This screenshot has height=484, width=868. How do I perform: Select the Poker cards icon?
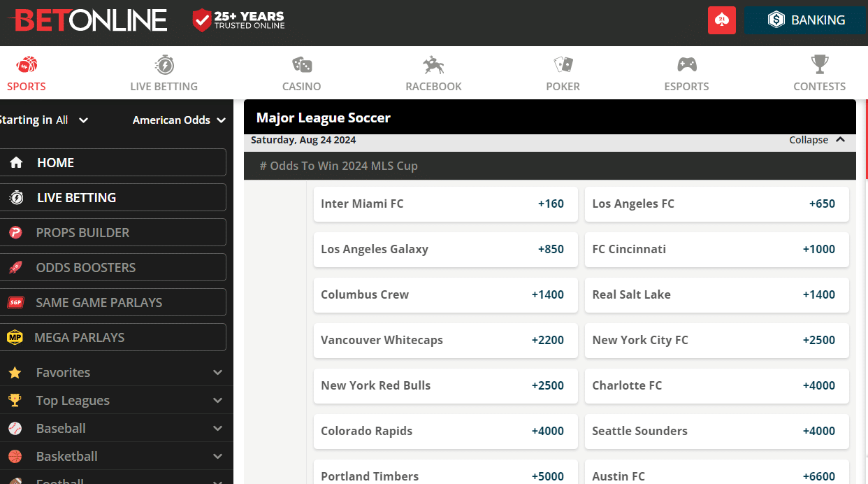point(563,65)
